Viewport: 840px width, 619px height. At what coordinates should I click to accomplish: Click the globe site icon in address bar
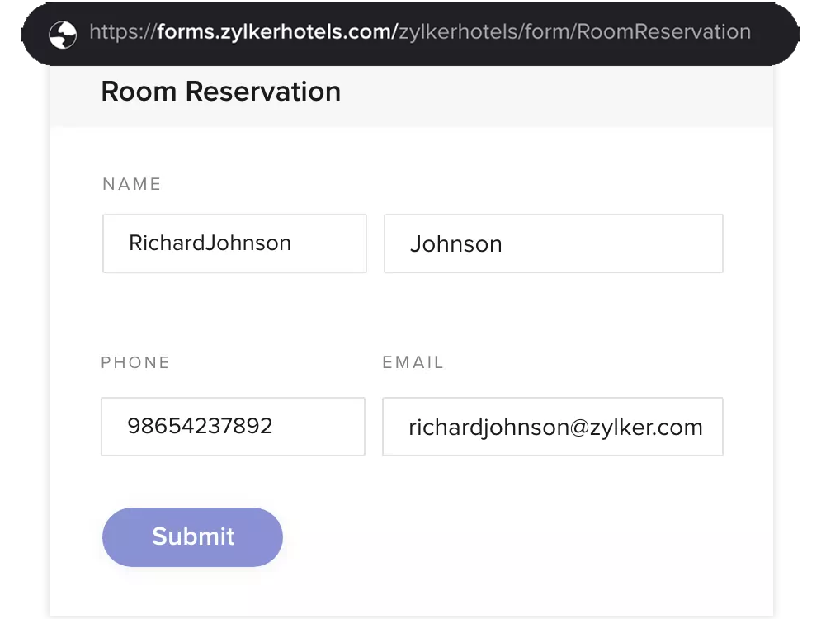pos(63,35)
